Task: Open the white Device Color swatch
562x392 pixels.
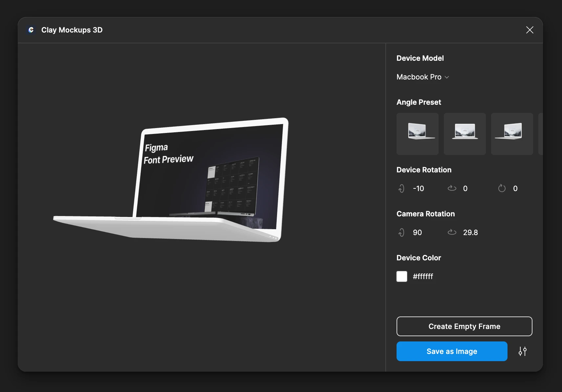Action: (402, 276)
